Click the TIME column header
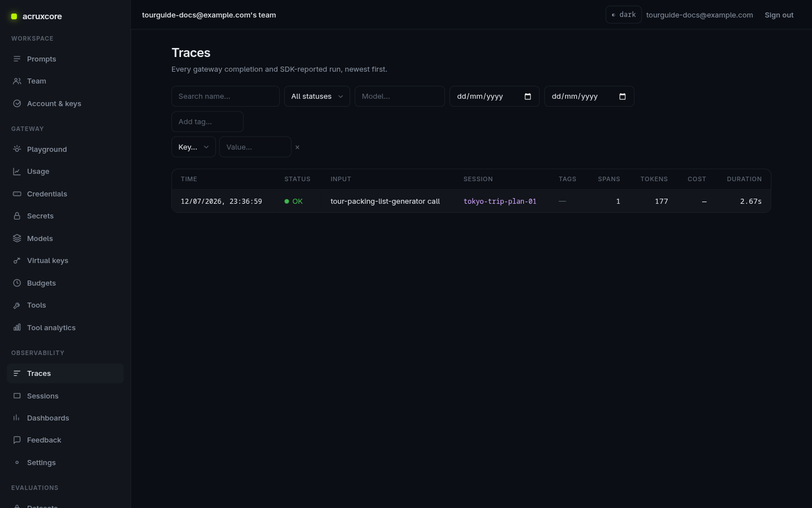The width and height of the screenshot is (812, 508). [x=189, y=179]
